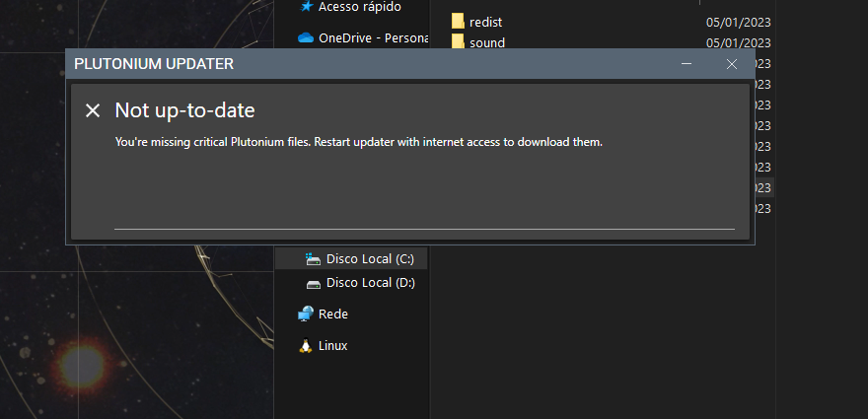Select the sound folder name
Image resolution: width=868 pixels, height=419 pixels.
[x=487, y=42]
